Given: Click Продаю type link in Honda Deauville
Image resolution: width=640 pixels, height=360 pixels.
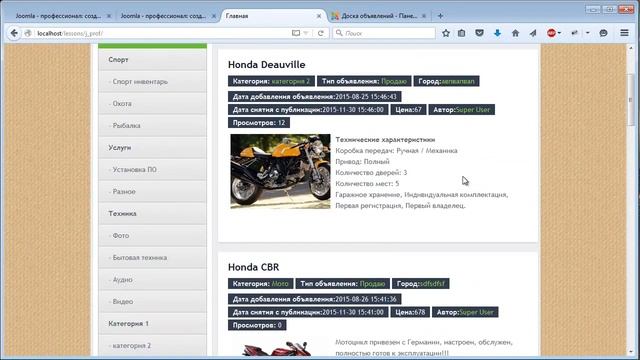Looking at the screenshot, I should 394,81.
